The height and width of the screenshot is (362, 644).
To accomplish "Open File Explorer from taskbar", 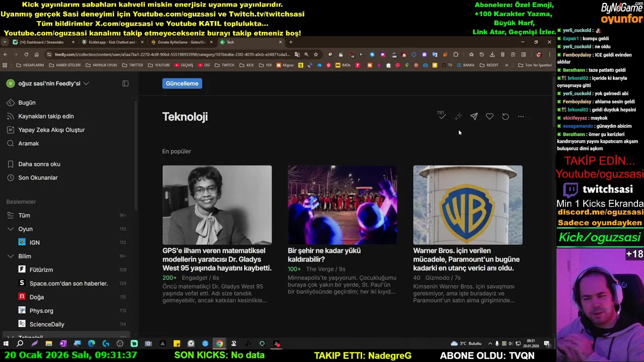I will click(x=49, y=344).
